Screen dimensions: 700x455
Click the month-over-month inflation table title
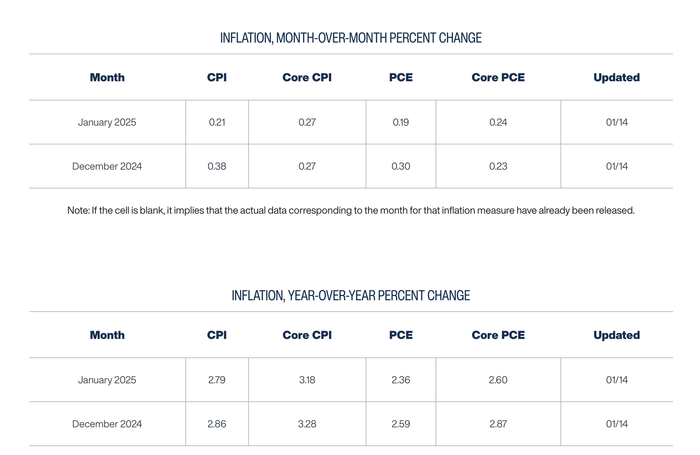click(x=350, y=38)
